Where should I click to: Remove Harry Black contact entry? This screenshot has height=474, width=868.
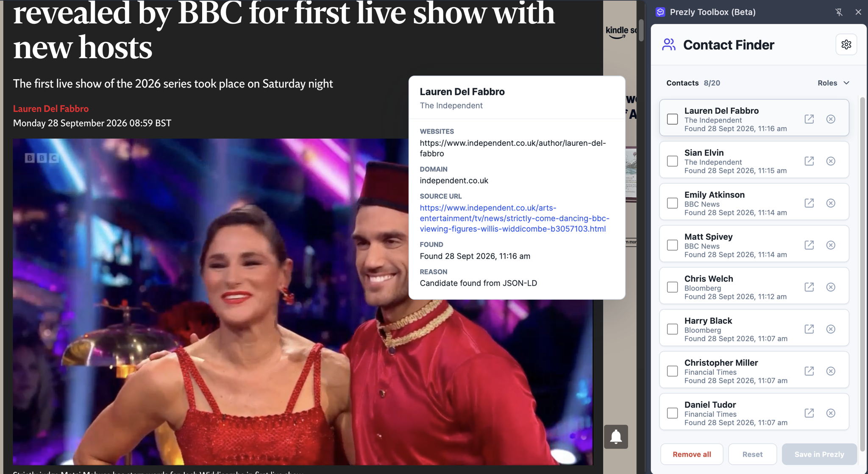pos(831,329)
